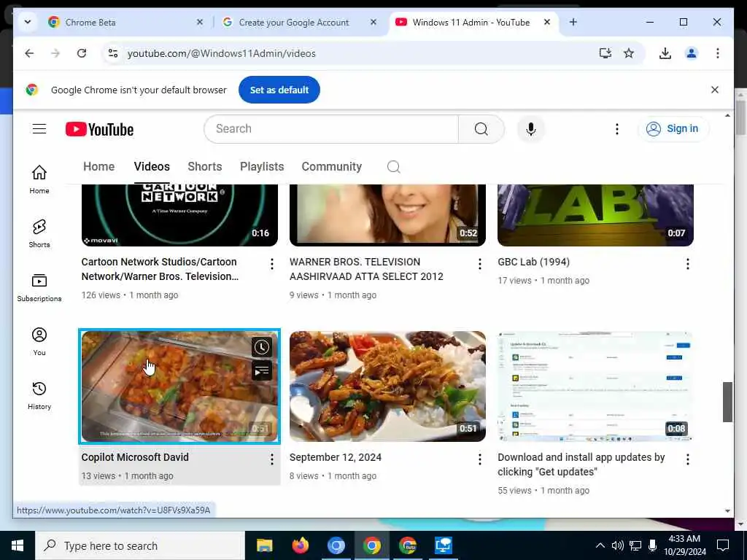The image size is (747, 560).
Task: Select the channel Videos tab
Action: (152, 167)
